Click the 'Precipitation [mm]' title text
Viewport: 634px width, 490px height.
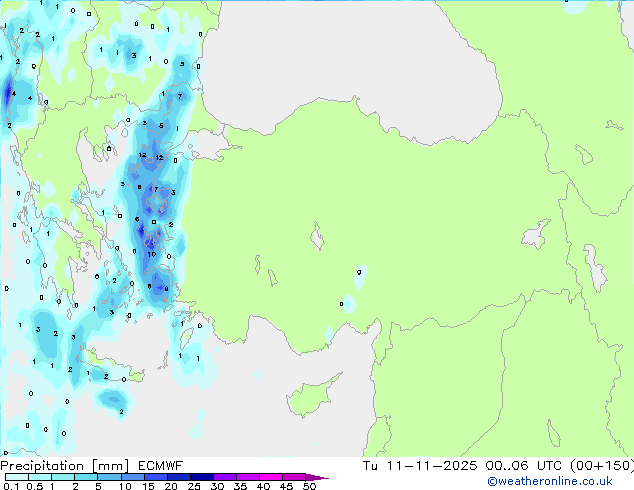click(x=65, y=466)
